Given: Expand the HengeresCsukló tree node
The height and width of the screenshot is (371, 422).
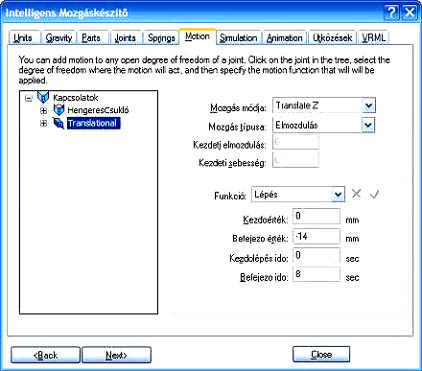Looking at the screenshot, I should click(x=43, y=110).
